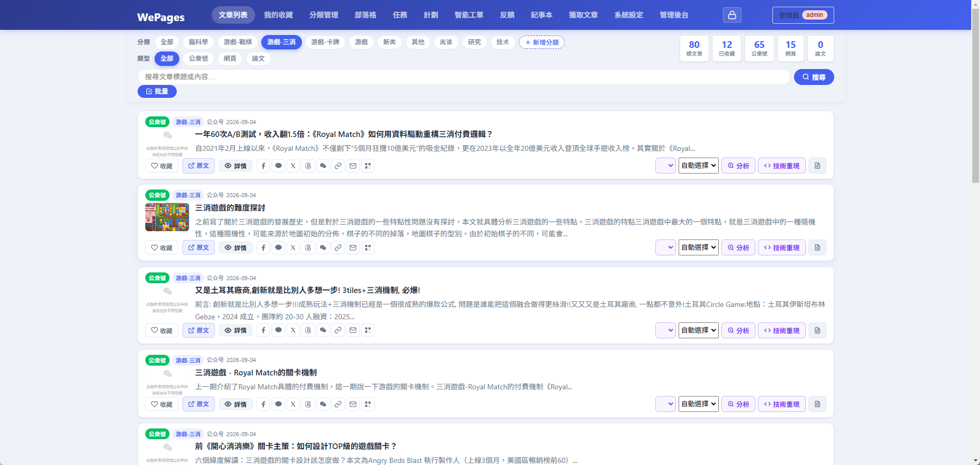Filter by 游戲-戰棋 category
Screen dimensions: 980x465
pos(238,42)
